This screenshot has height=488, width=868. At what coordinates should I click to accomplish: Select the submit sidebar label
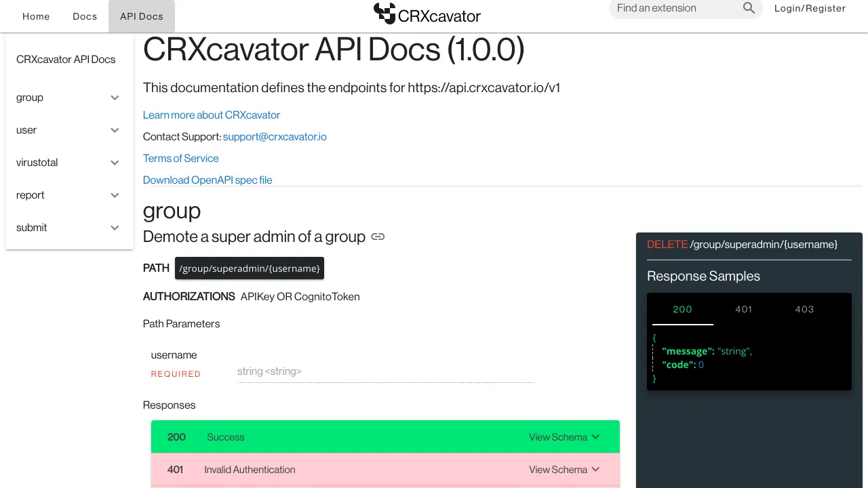coord(32,228)
